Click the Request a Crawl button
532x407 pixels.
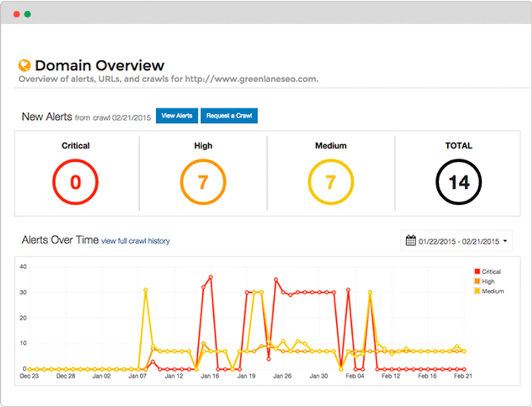pyautogui.click(x=229, y=116)
